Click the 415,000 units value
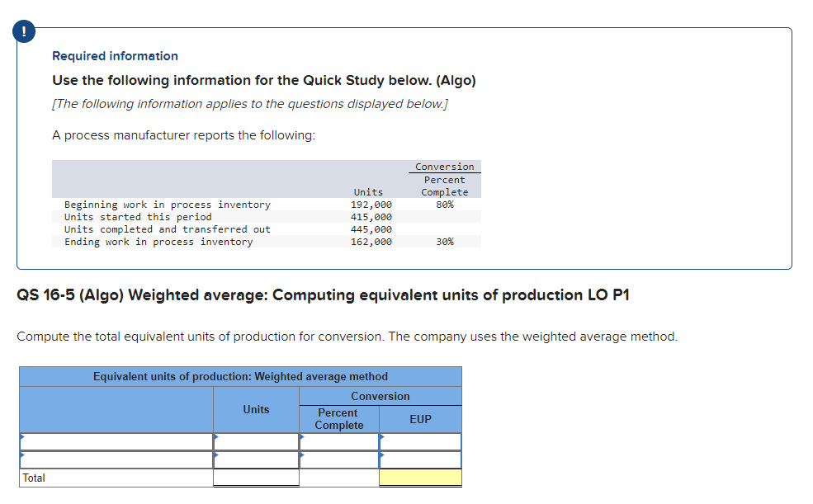 coord(371,217)
